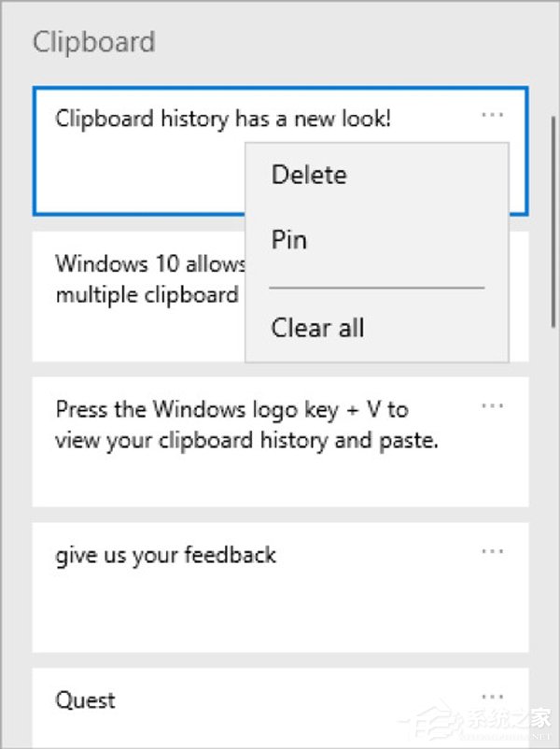Open the ellipsis menu on the 'Clipboard history has a new look!' item
The image size is (560, 749).
pos(493,115)
